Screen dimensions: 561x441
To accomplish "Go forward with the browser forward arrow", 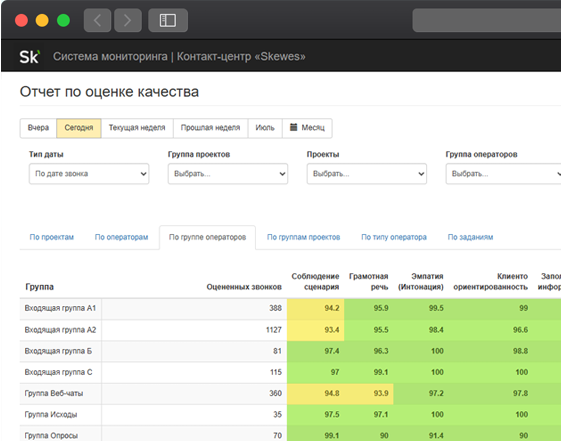I will pos(128,20).
